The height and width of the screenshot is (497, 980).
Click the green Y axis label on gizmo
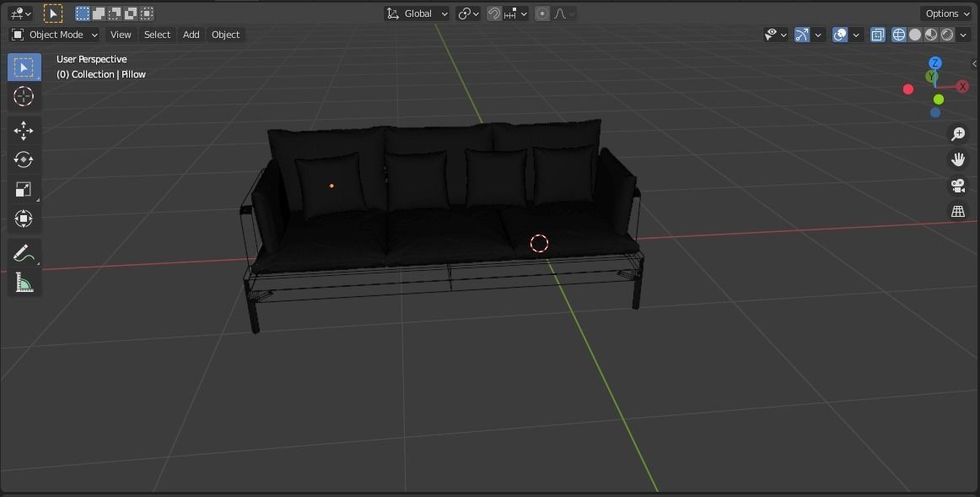pyautogui.click(x=931, y=77)
